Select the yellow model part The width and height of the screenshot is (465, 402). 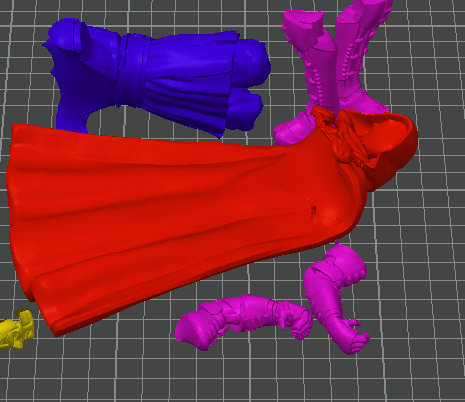17,329
